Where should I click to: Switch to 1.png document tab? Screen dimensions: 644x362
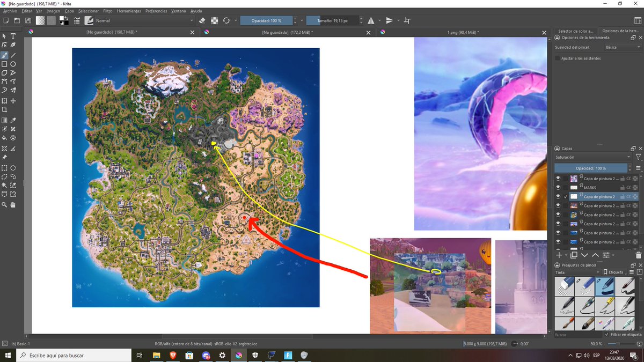463,32
